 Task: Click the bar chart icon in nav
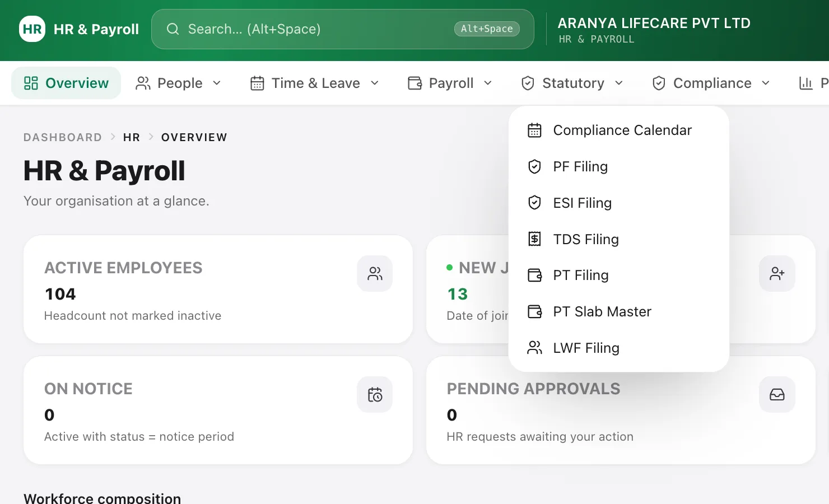tap(805, 83)
